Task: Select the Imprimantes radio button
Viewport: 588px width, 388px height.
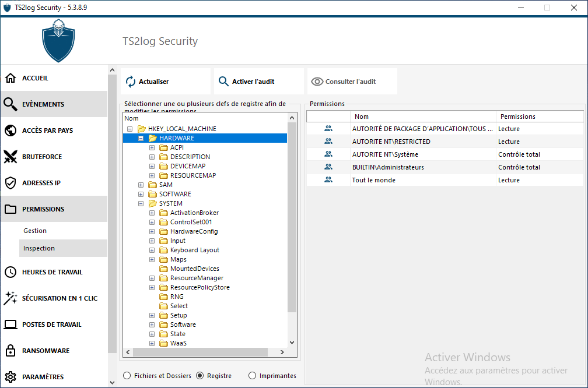Action: 252,376
